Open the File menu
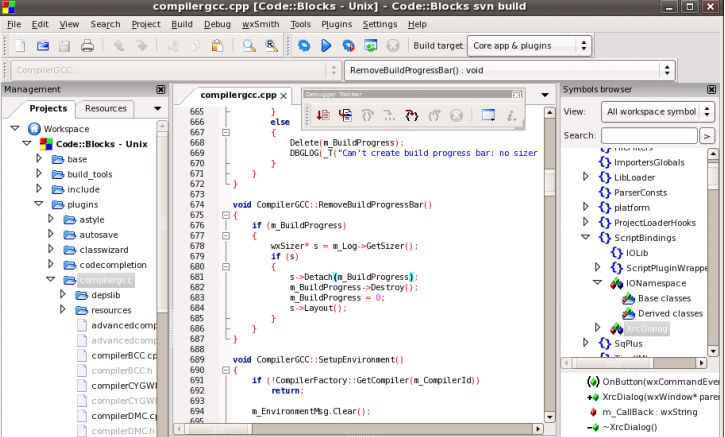Screen dimensions: 725x437 tap(14, 24)
